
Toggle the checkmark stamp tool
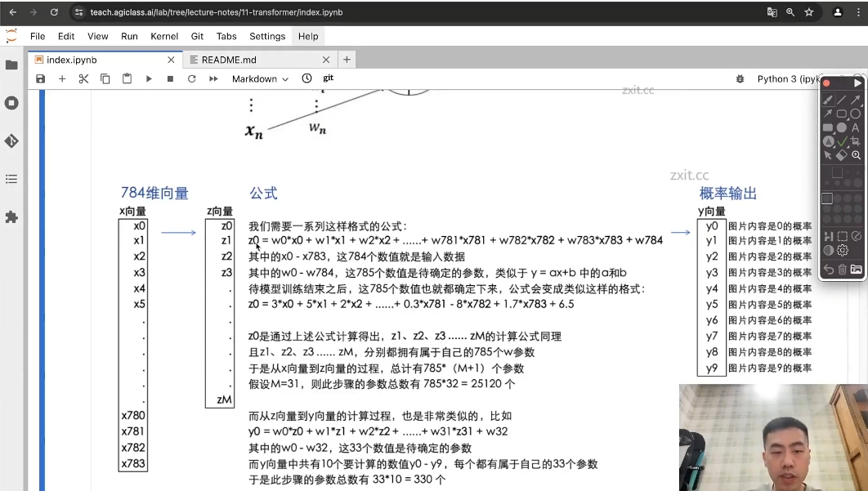pos(843,142)
